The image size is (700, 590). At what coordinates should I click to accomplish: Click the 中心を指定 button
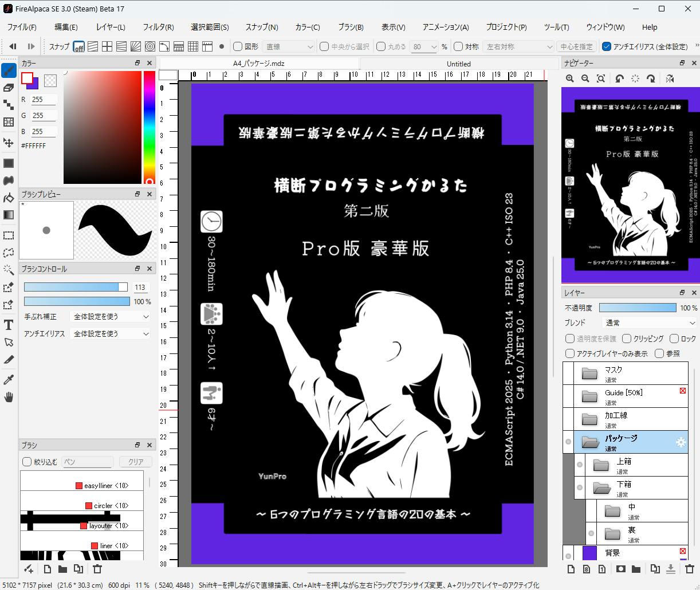tap(576, 46)
